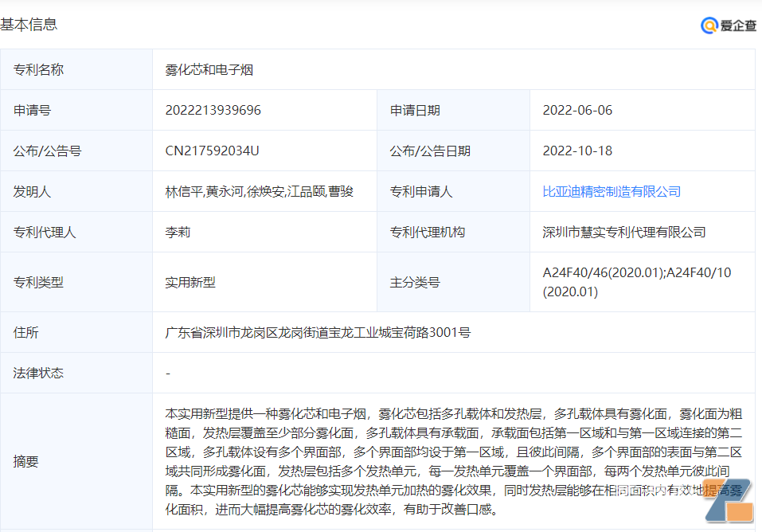
Task: Select the patent type value 实用新型
Action: [190, 282]
